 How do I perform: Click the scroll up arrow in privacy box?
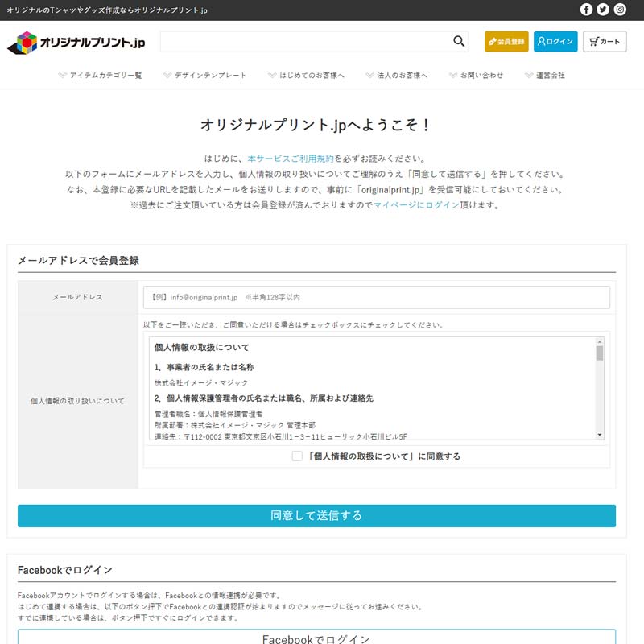(600, 341)
